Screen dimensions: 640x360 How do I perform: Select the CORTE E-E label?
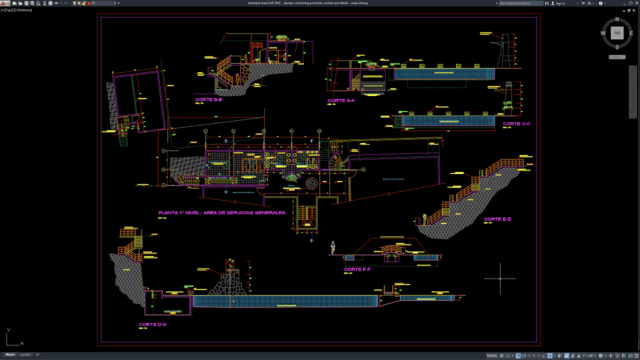[x=497, y=219]
